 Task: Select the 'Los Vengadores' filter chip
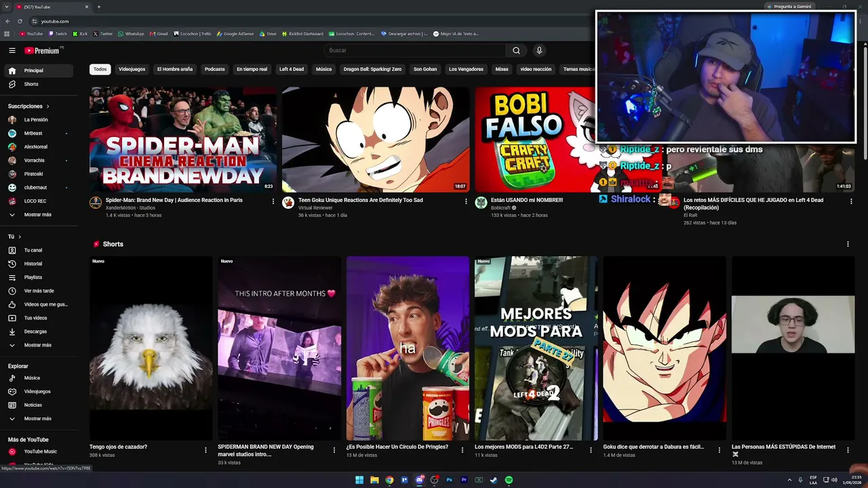(x=467, y=69)
